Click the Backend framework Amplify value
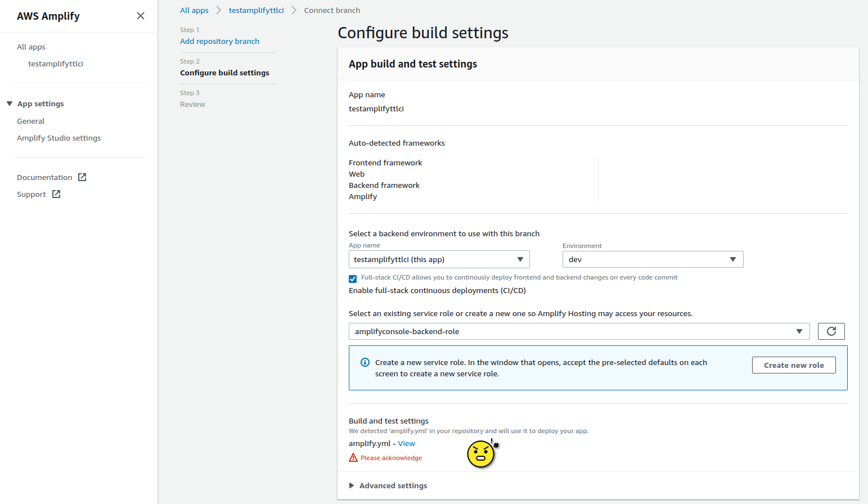This screenshot has height=504, width=868. tap(363, 196)
